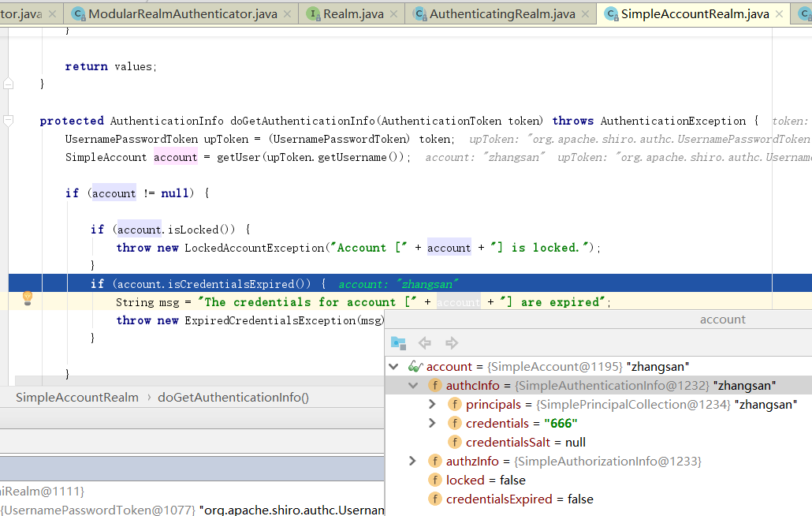Click the field icon next to principals
Screen dimensions: 812x516
(455, 405)
